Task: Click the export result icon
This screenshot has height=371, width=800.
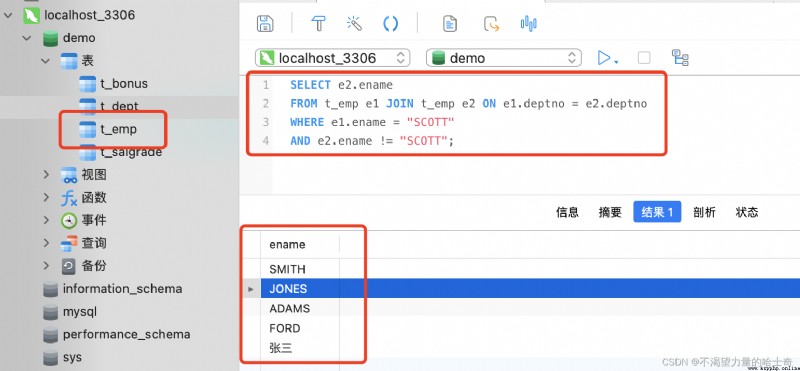Action: [491, 23]
